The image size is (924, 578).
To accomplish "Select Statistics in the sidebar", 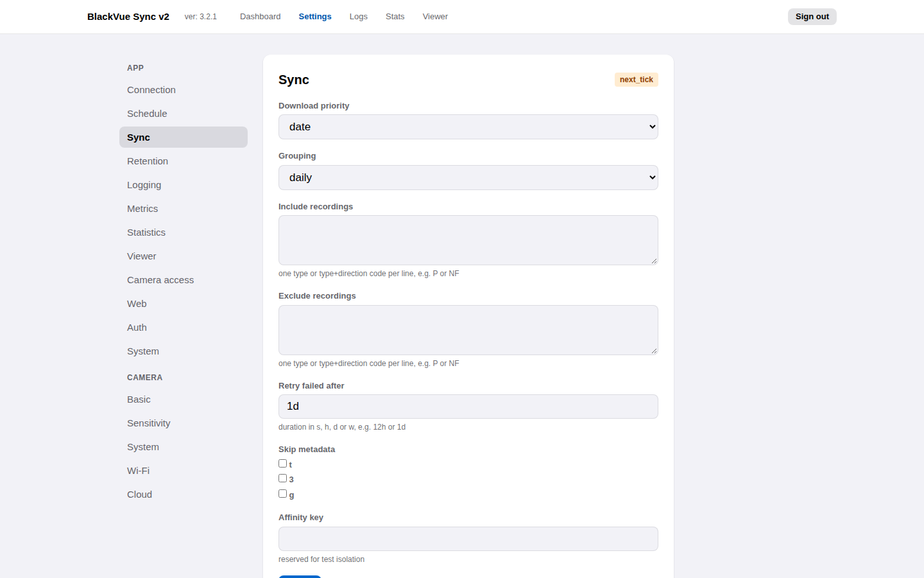I will coord(184,232).
